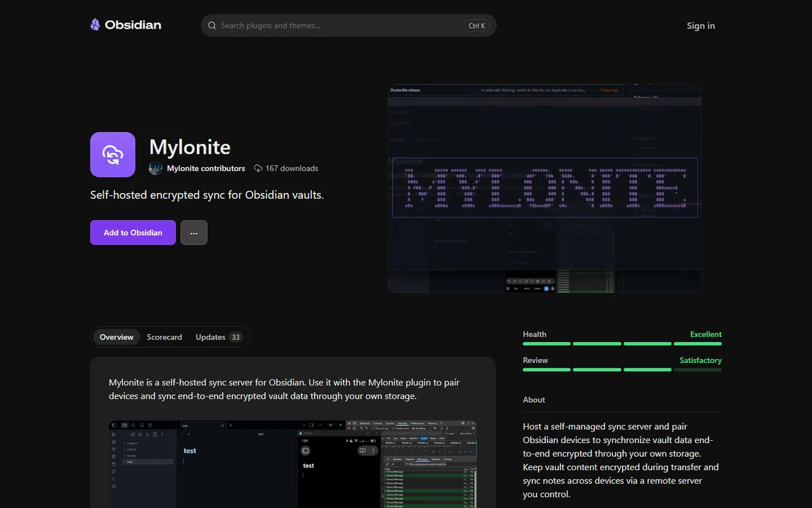This screenshot has width=812, height=508.
Task: Click the Obsidian crystal logo icon
Action: click(x=95, y=25)
